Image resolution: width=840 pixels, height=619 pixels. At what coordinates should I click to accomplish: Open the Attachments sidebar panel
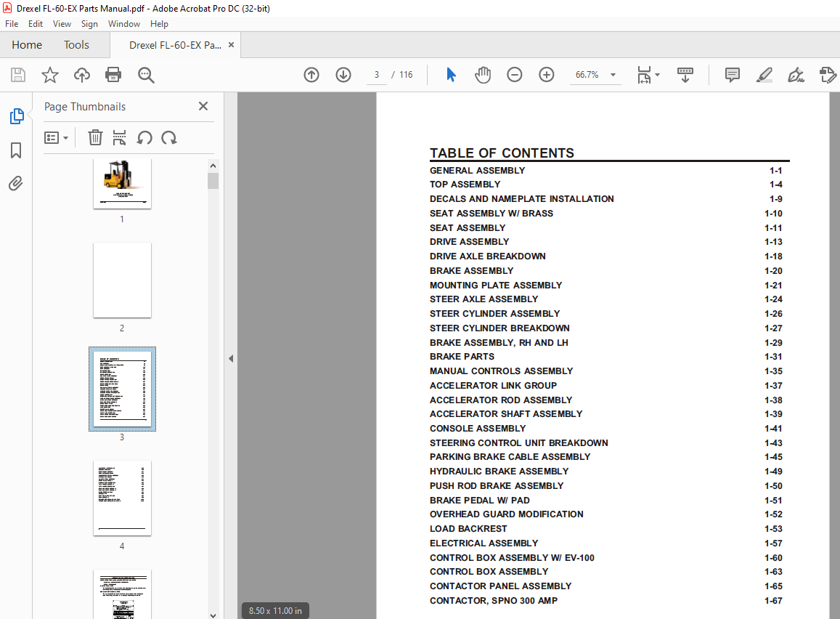[16, 184]
